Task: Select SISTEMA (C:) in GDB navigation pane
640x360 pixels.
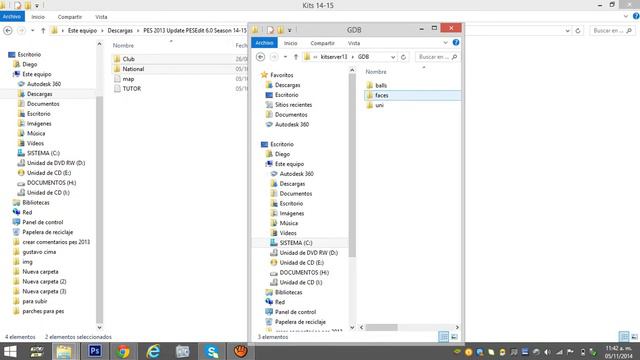Action: pyautogui.click(x=296, y=243)
